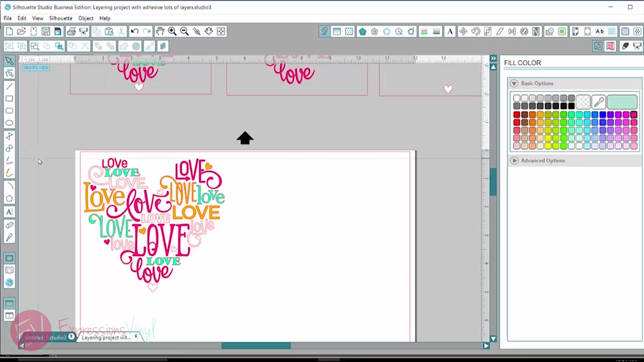644x362 pixels.
Task: Click the Cut scissors icon
Action: 121,31
